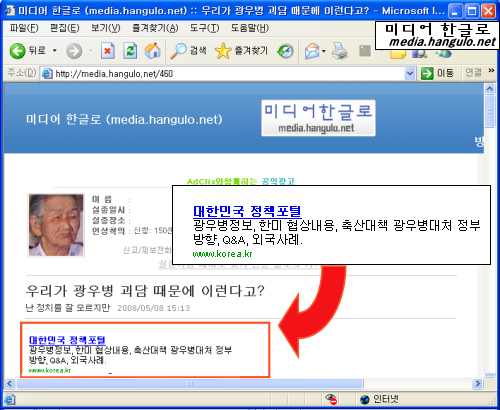Click the 실종장소 label in the missing-person ad
Screen dimensions: 500x410
point(108,220)
